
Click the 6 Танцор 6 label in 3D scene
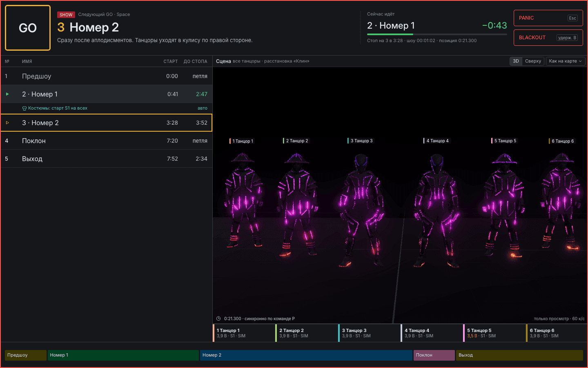[x=562, y=141]
